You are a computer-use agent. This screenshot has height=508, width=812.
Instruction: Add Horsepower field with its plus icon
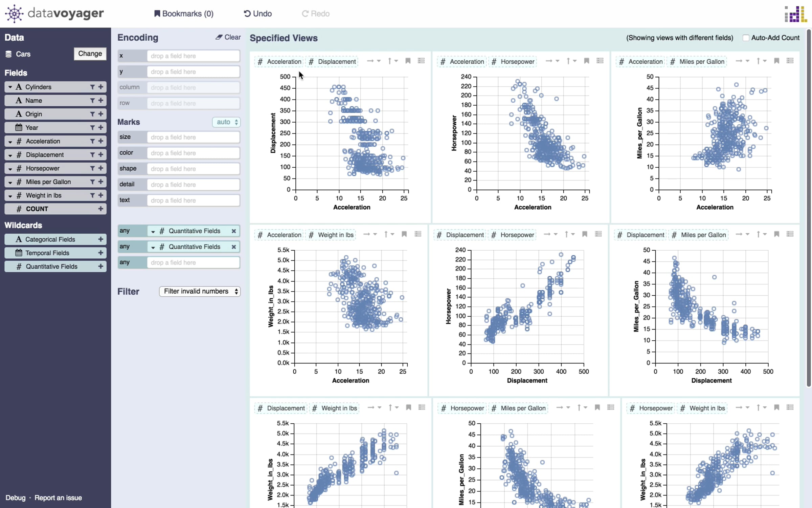click(100, 168)
